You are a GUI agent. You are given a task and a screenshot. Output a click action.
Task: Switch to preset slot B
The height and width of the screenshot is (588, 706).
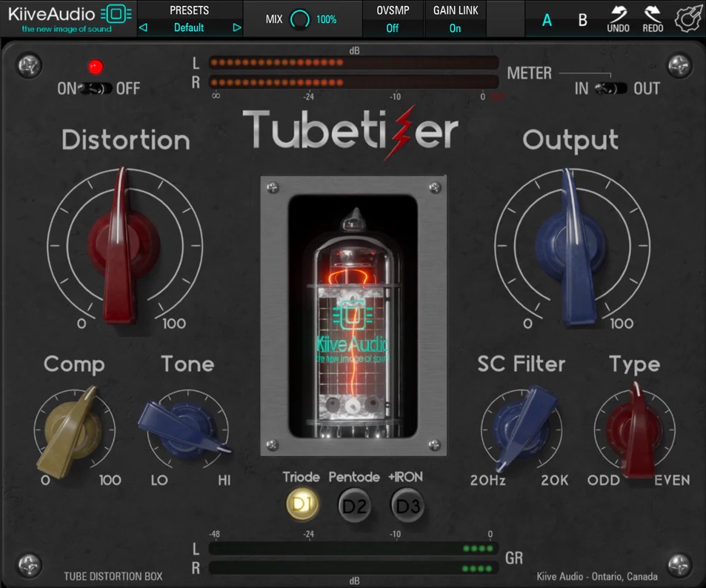point(582,20)
